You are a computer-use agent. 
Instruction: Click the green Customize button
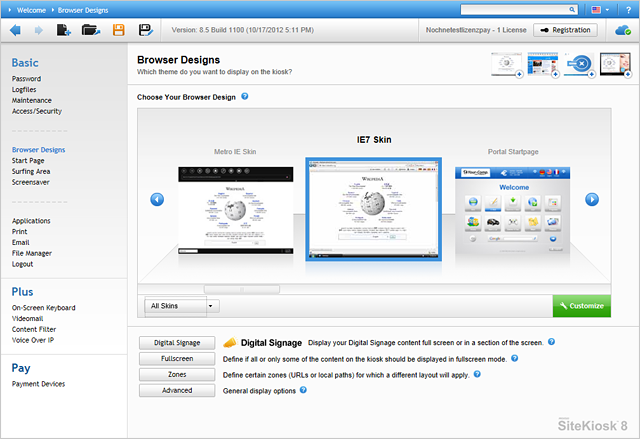581,305
